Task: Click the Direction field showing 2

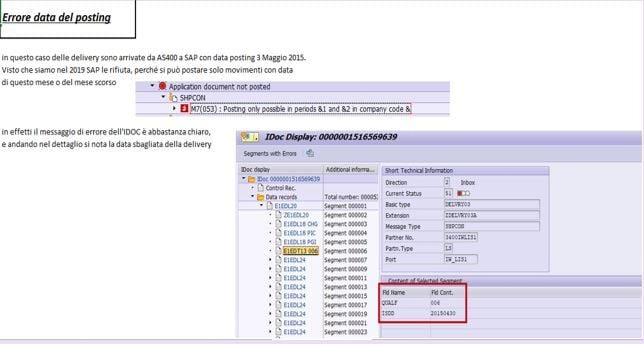Action: click(x=447, y=182)
